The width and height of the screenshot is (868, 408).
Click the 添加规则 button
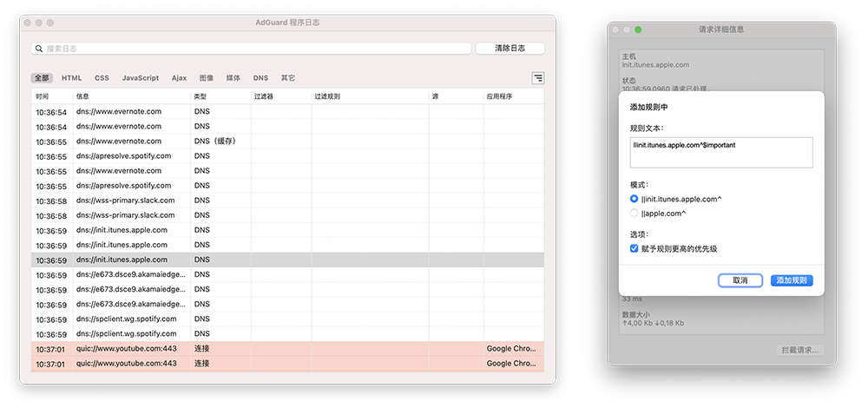coord(792,280)
